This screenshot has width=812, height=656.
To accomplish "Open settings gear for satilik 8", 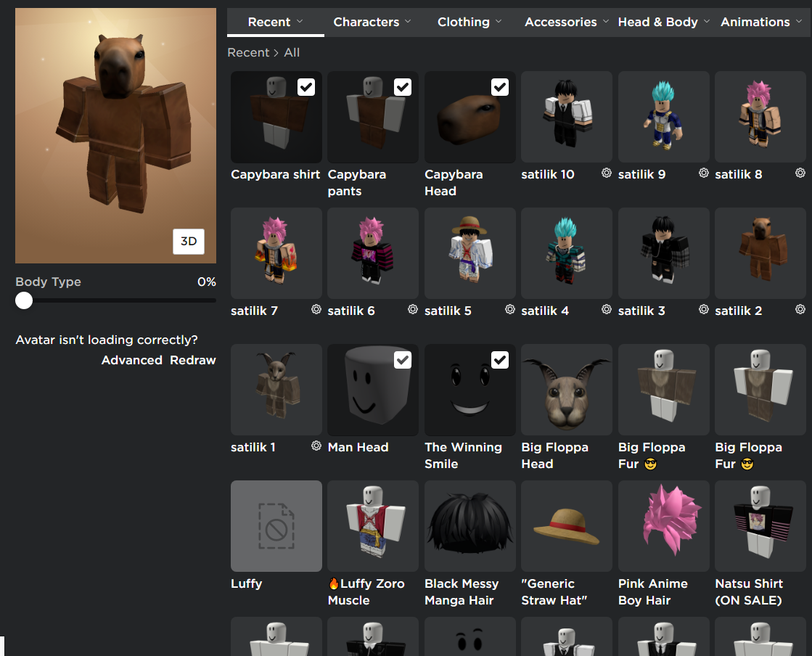I will click(x=800, y=173).
